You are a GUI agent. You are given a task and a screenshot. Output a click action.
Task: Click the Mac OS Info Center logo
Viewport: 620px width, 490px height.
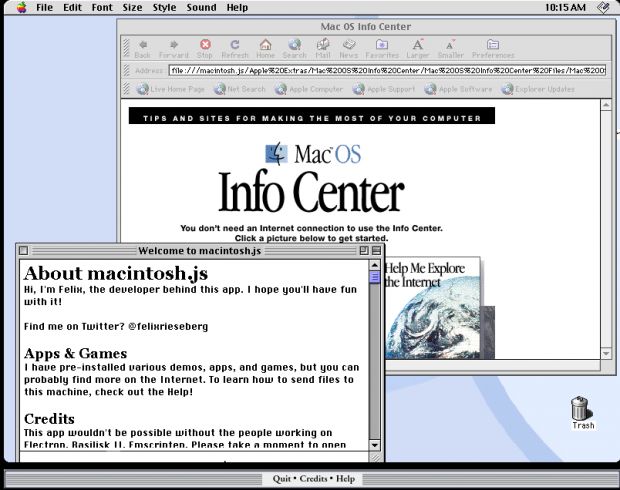[312, 178]
